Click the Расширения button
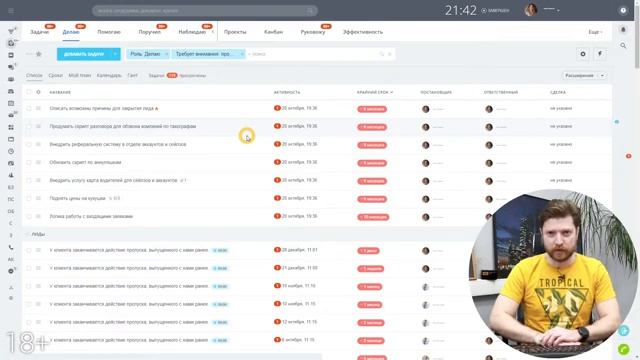 [x=580, y=76]
